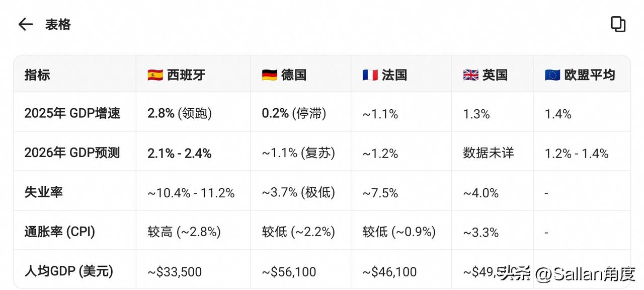Select the France flag icon
Image resolution: width=644 pixels, height=290 pixels.
click(x=370, y=75)
